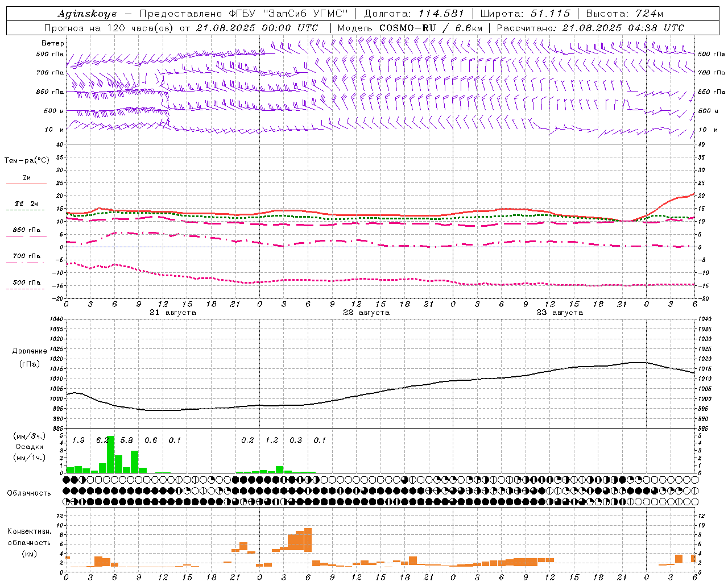
Task: Click the date label "21 августа"
Action: pyautogui.click(x=173, y=313)
